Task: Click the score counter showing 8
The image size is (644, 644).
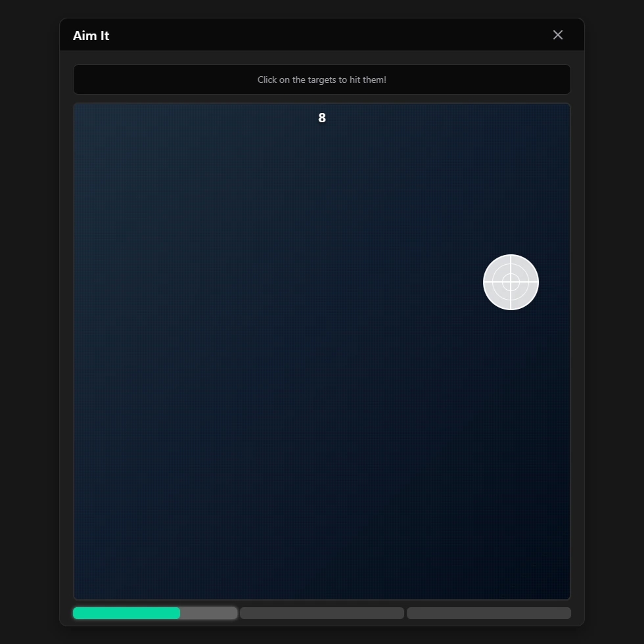Action: pos(322,118)
